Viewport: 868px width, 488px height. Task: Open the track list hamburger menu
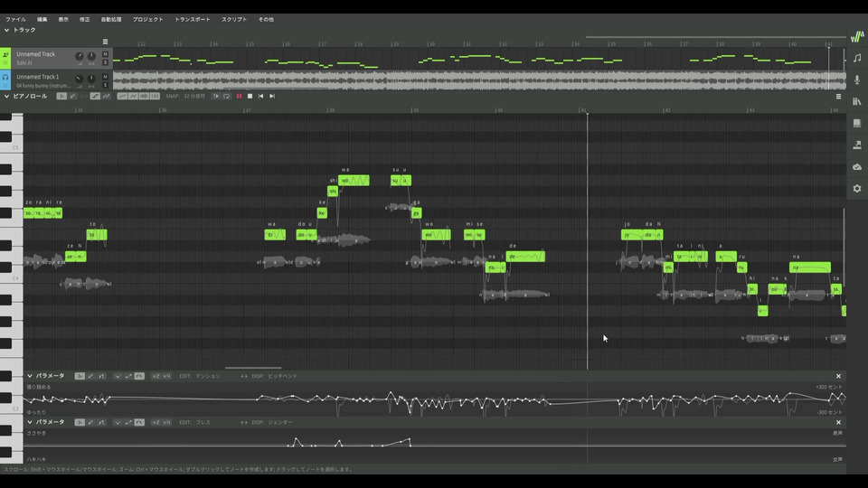coord(105,42)
